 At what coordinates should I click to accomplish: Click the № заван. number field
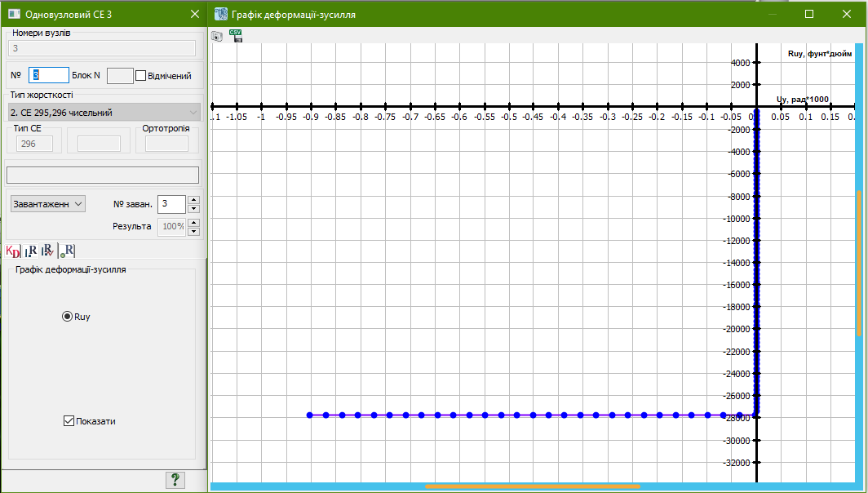point(171,204)
